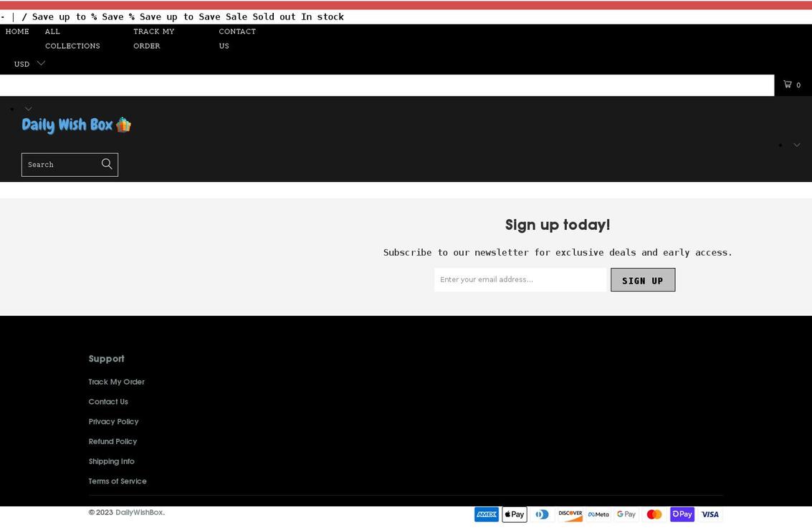Select the Google Pay payment icon
This screenshot has height=530, width=812.
pos(626,514)
